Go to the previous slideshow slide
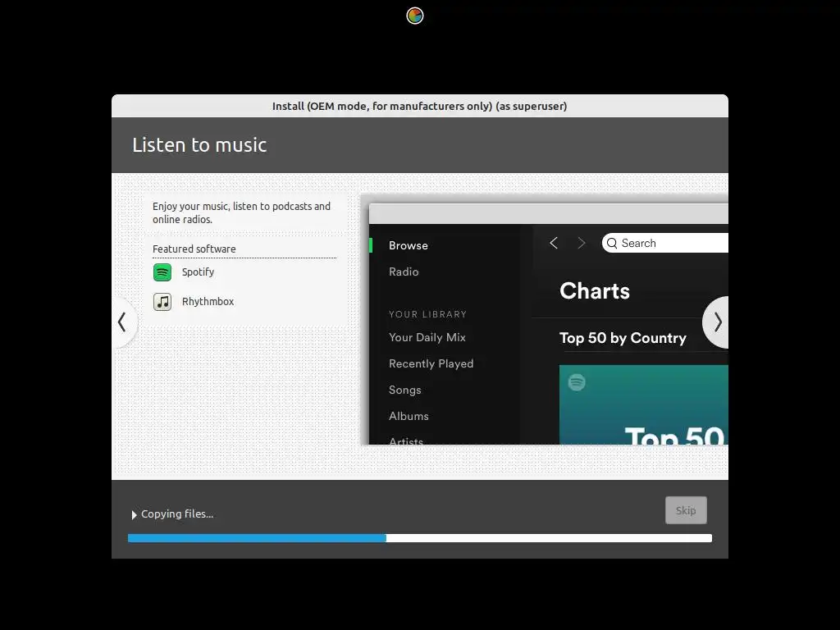The height and width of the screenshot is (630, 840). tap(124, 322)
